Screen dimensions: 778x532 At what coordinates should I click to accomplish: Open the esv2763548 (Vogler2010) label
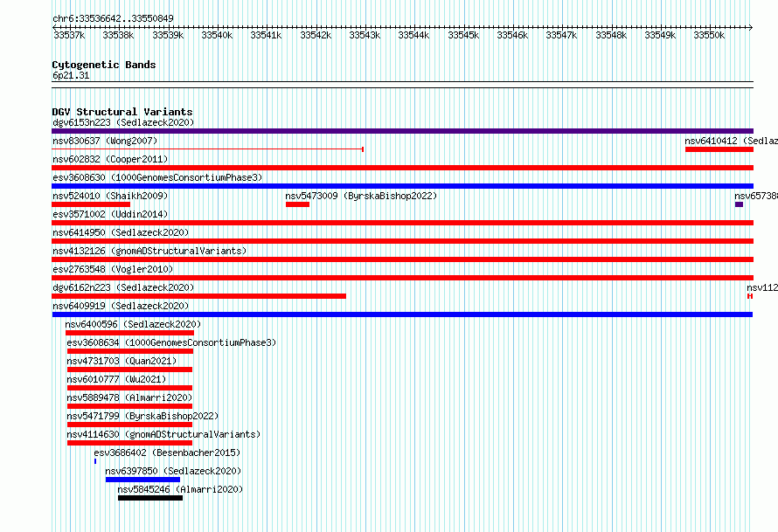[x=113, y=269]
